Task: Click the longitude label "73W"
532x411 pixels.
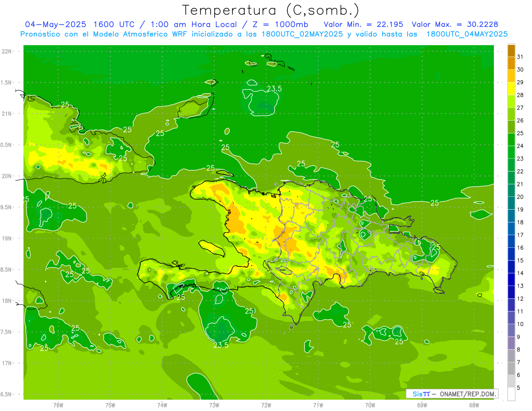Action: (x=214, y=405)
